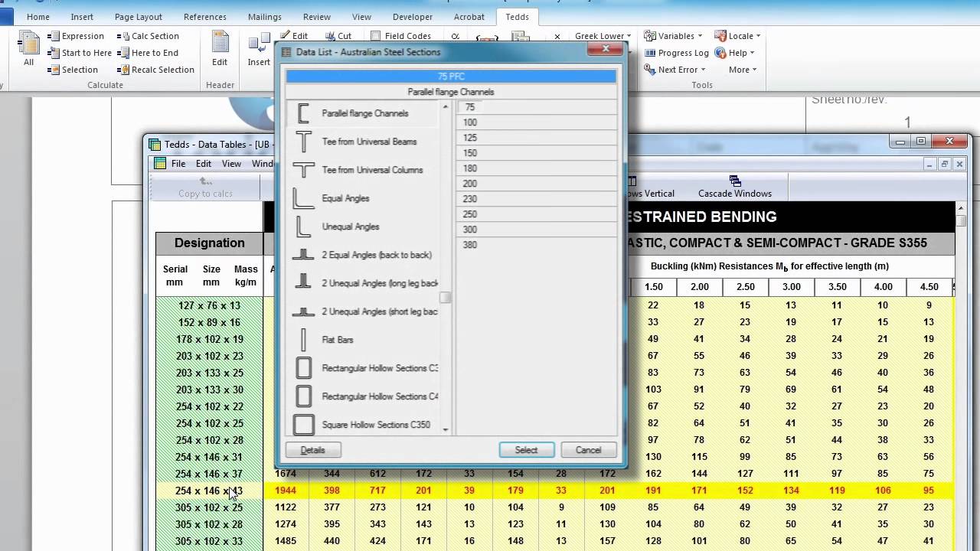Choose size 125 in Data List

tap(537, 138)
